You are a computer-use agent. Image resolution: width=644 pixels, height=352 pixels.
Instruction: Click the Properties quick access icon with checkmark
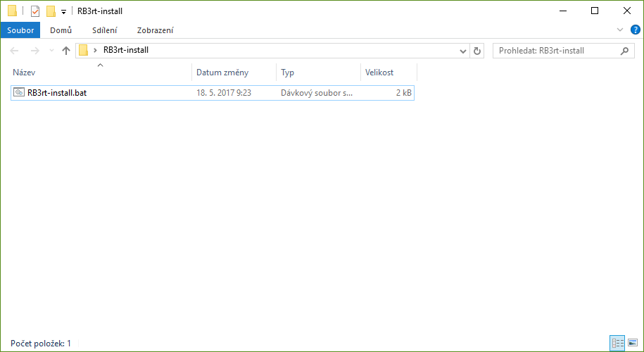click(x=35, y=11)
